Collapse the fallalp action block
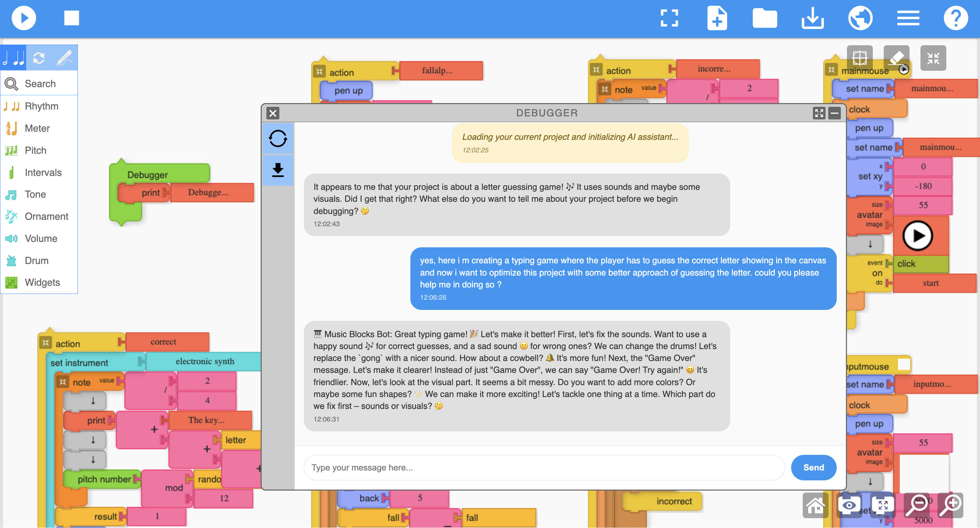980x528 pixels. click(319, 71)
